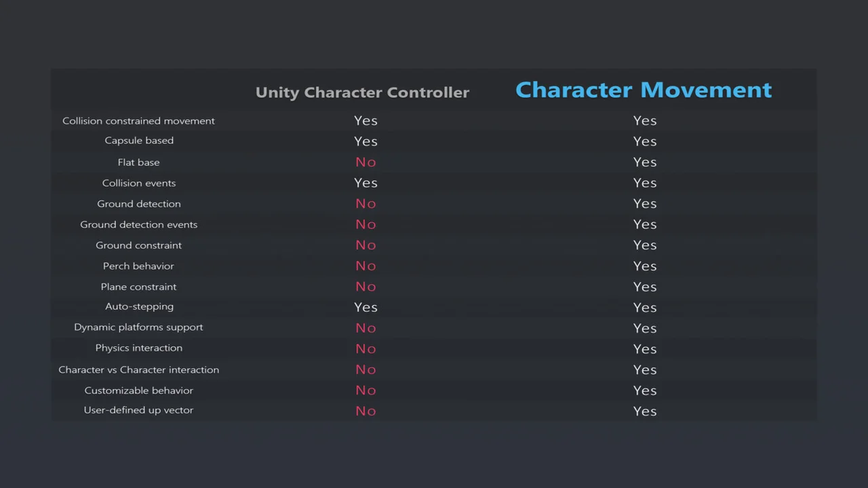Select the "Collision constrained movement" row label

pyautogui.click(x=138, y=121)
